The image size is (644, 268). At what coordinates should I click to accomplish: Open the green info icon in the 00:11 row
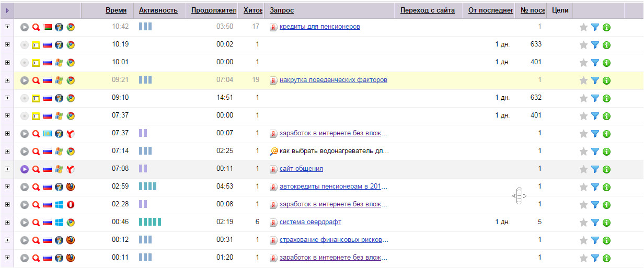[x=607, y=258]
